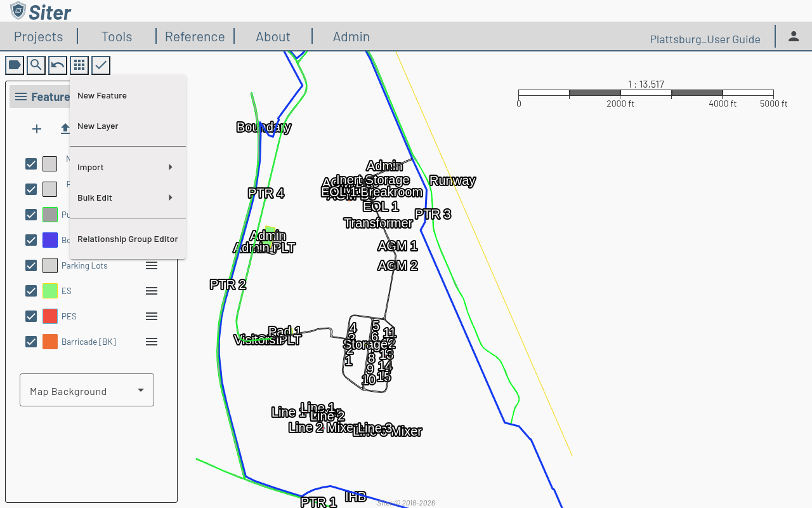Click the orange Barricade color swatch
This screenshot has height=508, width=812.
pos(50,342)
